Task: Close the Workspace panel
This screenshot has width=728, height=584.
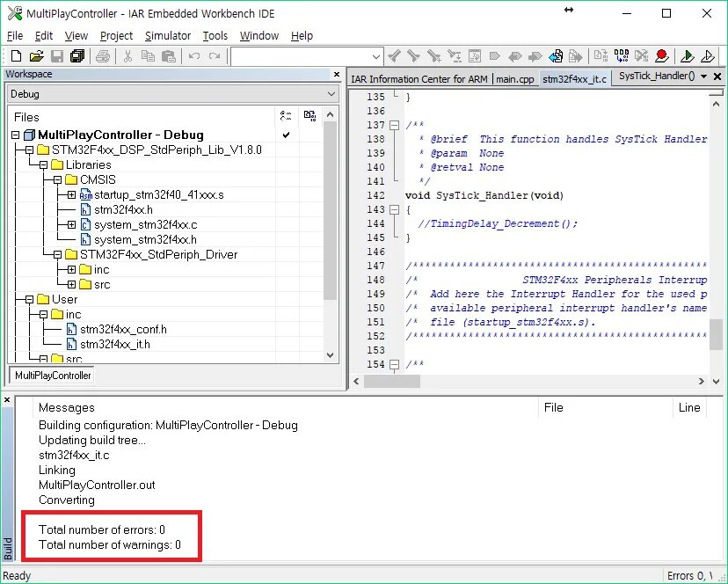Action: point(337,75)
